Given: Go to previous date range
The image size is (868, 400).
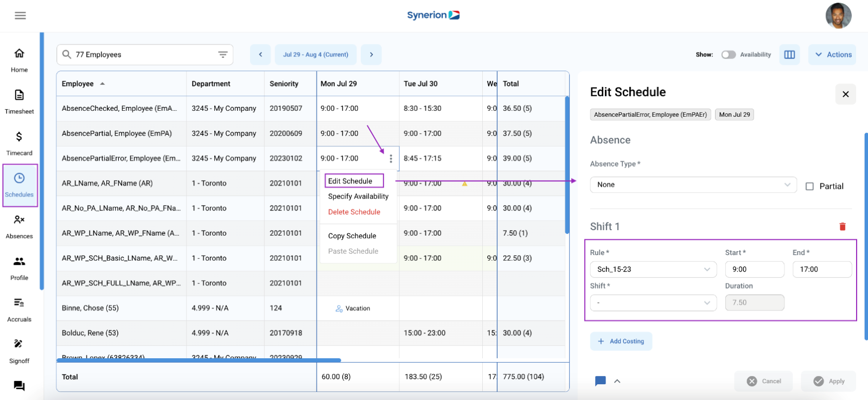Looking at the screenshot, I should coord(260,54).
